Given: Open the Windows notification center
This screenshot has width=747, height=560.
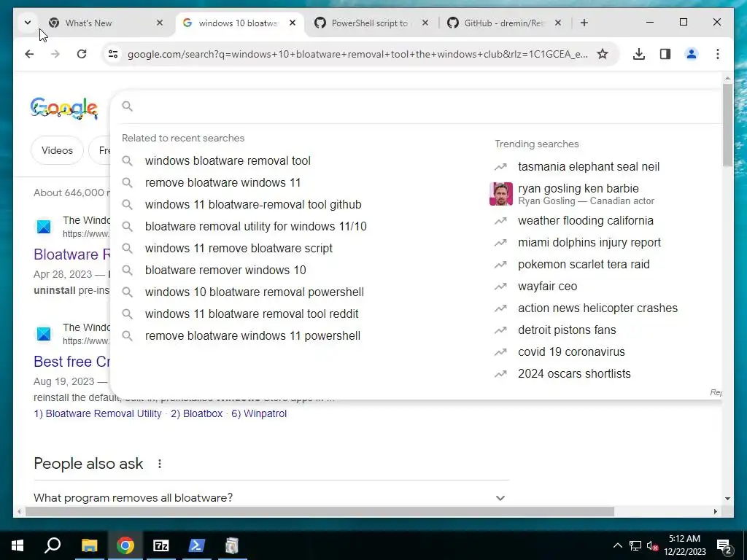Looking at the screenshot, I should 724,546.
